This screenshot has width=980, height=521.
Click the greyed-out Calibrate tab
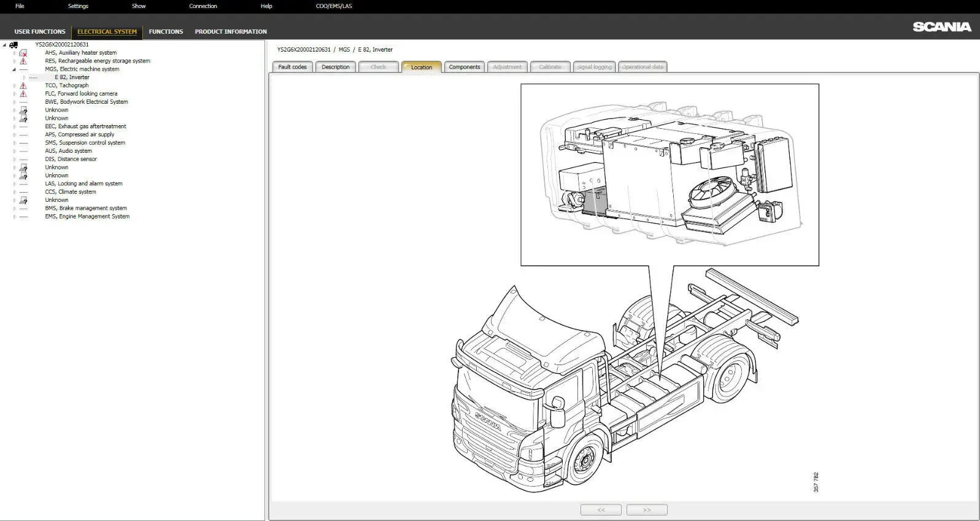(550, 67)
